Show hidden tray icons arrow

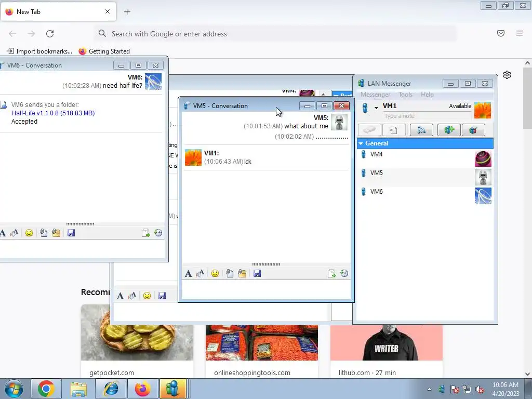click(430, 390)
